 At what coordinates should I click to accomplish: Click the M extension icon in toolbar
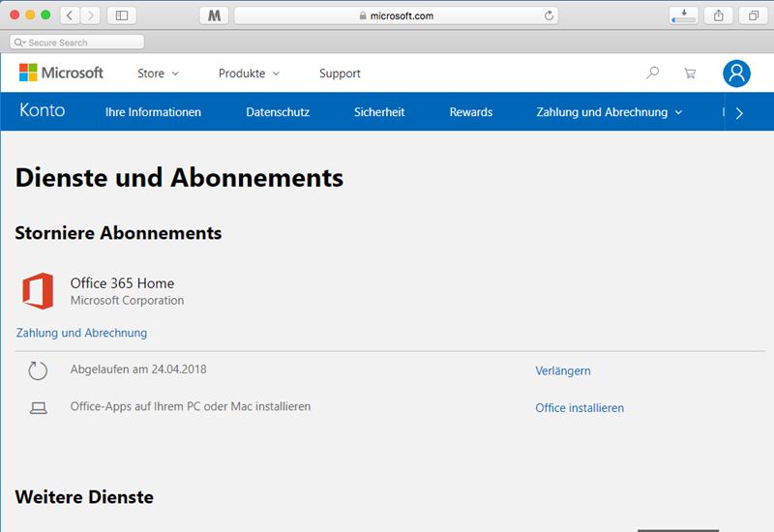point(214,15)
